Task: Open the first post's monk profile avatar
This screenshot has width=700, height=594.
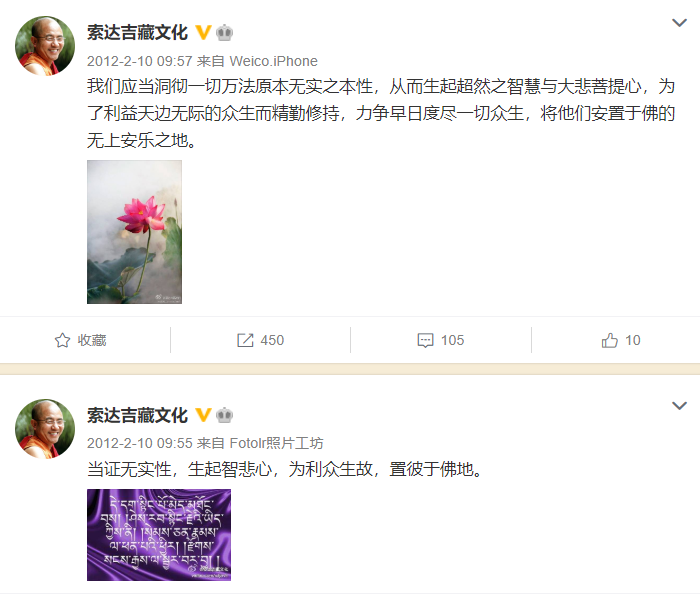Action: point(45,46)
